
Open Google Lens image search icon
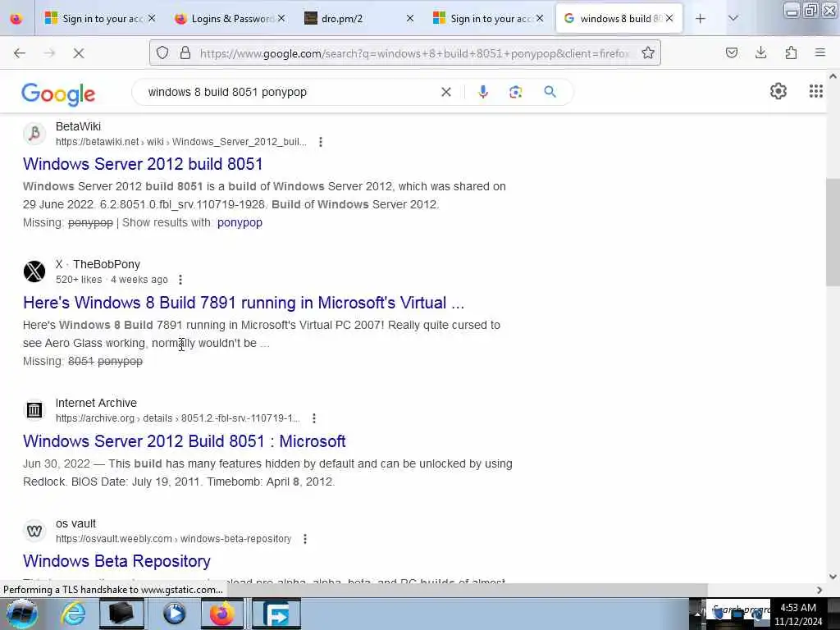(x=515, y=92)
